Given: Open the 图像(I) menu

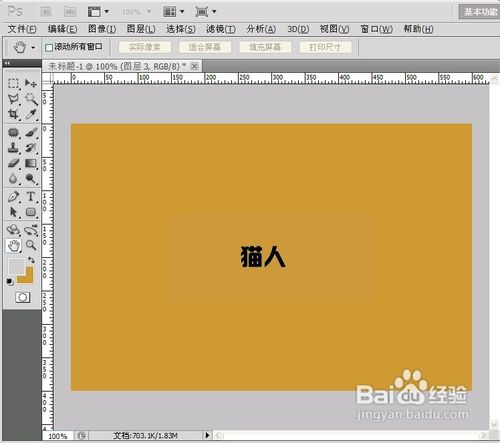Looking at the screenshot, I should coord(102,29).
